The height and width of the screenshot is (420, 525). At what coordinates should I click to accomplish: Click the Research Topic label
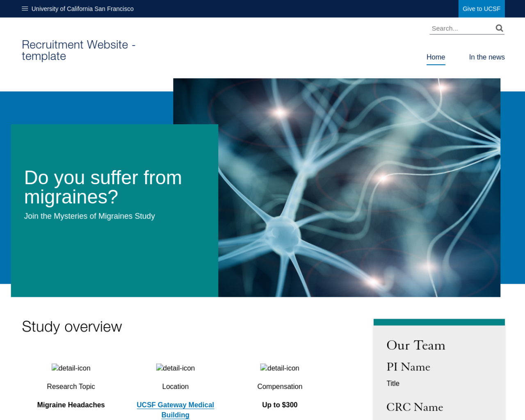[x=71, y=386]
